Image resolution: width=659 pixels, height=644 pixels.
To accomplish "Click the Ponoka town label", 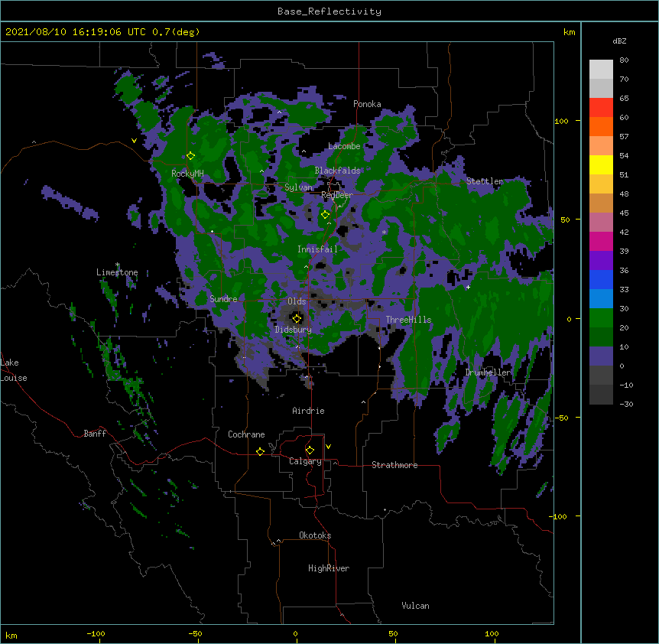I will pos(367,104).
